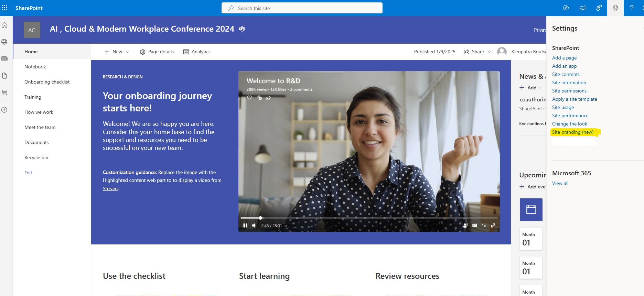
Task: Like the video with the heart icon
Action: tap(249, 98)
